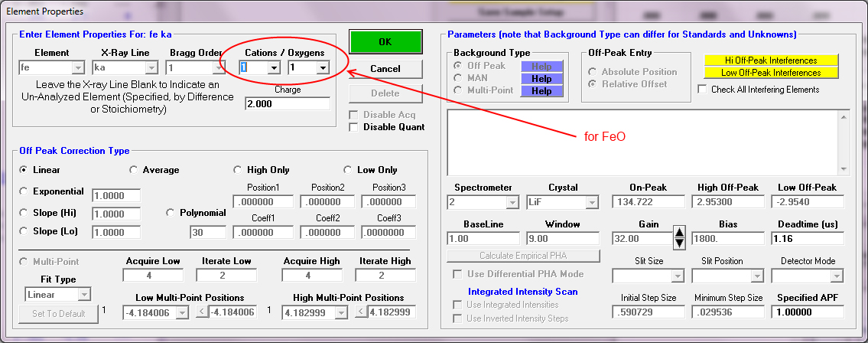Open the Slit Size dropdown
This screenshot has width=868, height=343.
677,276
